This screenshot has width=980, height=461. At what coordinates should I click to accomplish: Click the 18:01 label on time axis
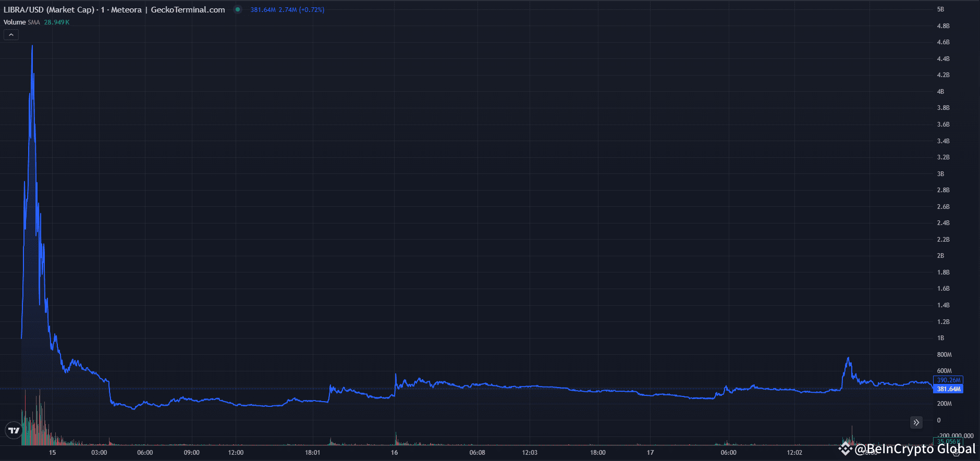(x=313, y=453)
